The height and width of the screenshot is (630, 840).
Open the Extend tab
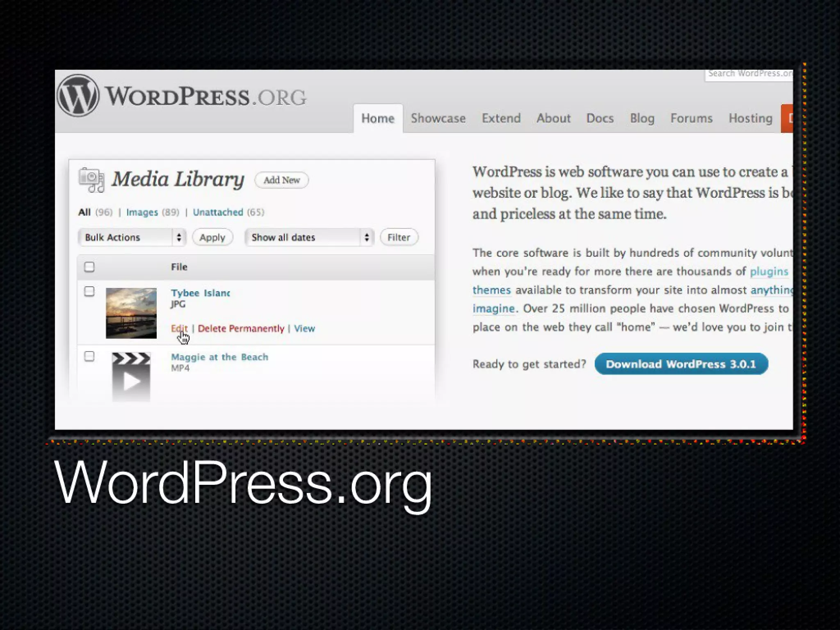pos(501,119)
